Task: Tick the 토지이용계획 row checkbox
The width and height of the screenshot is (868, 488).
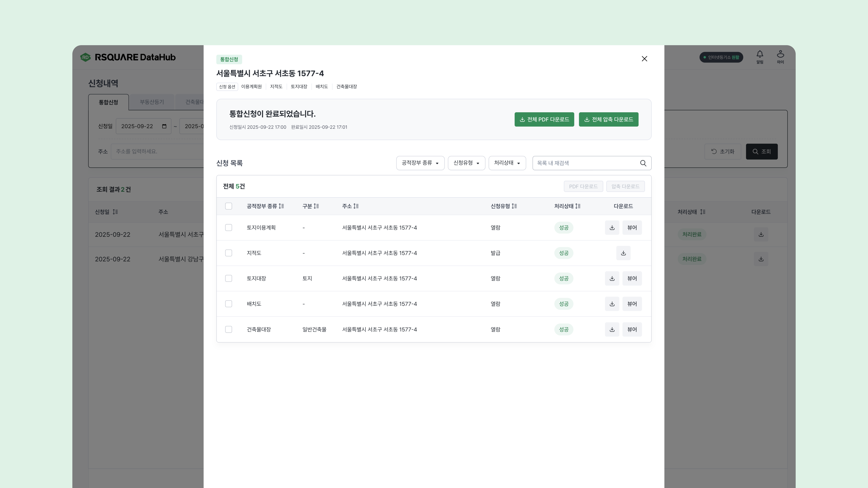Action: (x=229, y=228)
